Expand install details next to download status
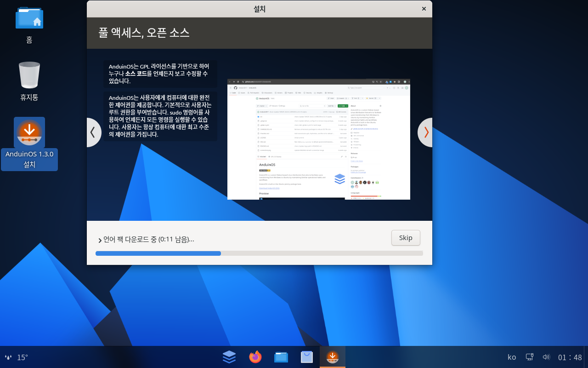588x368 pixels. coord(100,240)
